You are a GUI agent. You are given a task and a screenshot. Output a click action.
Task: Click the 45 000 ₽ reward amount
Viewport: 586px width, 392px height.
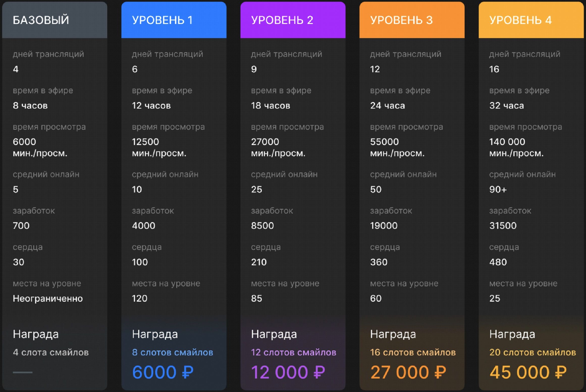click(x=528, y=372)
